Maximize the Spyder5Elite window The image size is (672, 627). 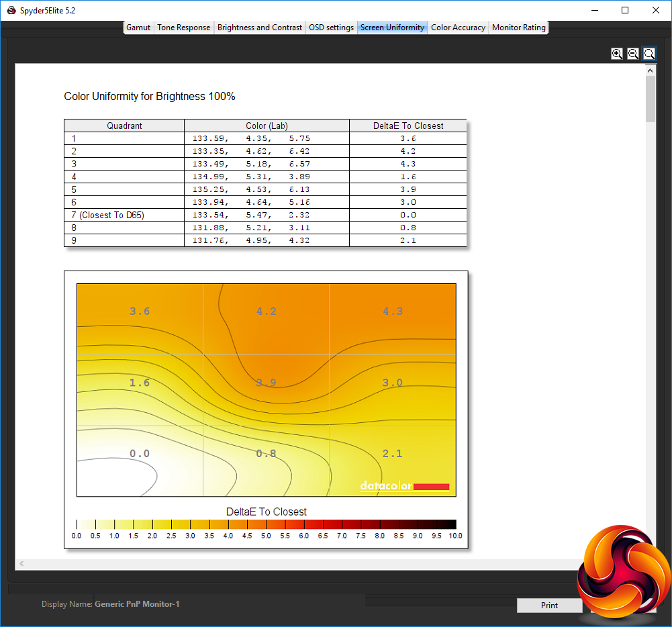coord(625,10)
